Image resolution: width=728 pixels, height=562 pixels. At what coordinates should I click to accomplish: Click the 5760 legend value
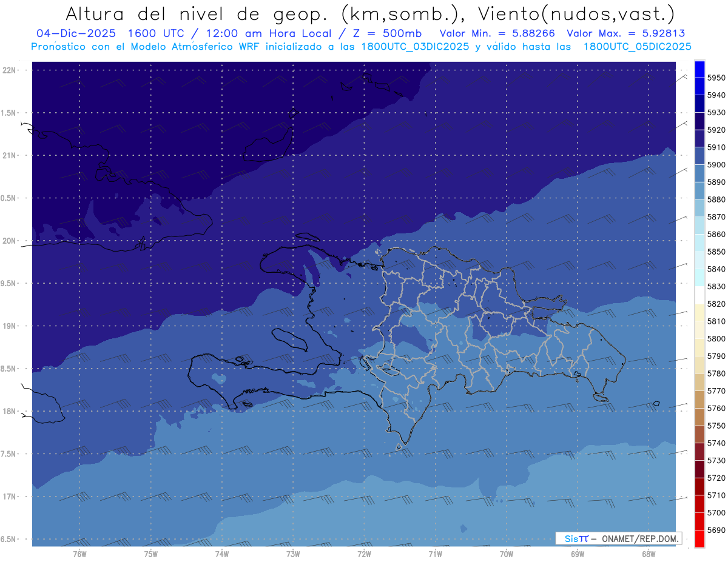[x=716, y=408]
